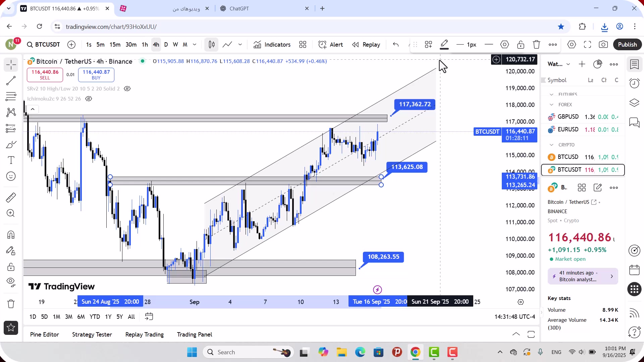The width and height of the screenshot is (644, 362).
Task: Select the crosshair cursor tool
Action: pyautogui.click(x=11, y=64)
